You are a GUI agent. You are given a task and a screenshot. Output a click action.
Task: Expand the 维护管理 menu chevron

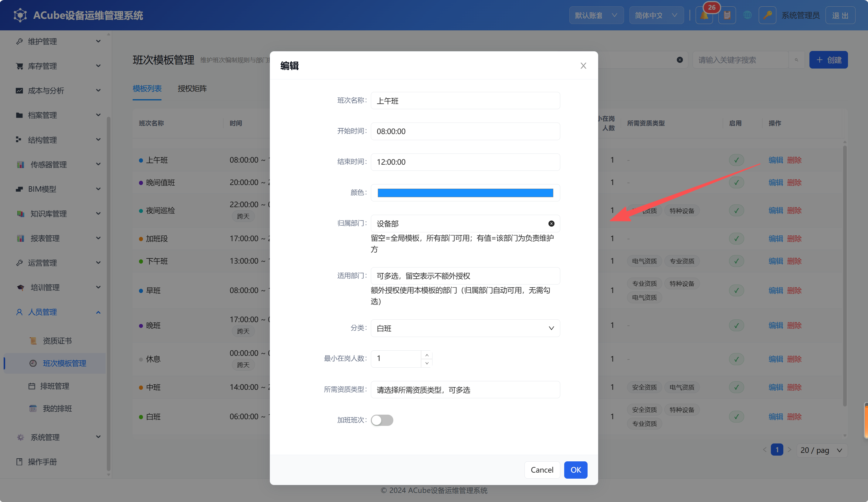(98, 41)
